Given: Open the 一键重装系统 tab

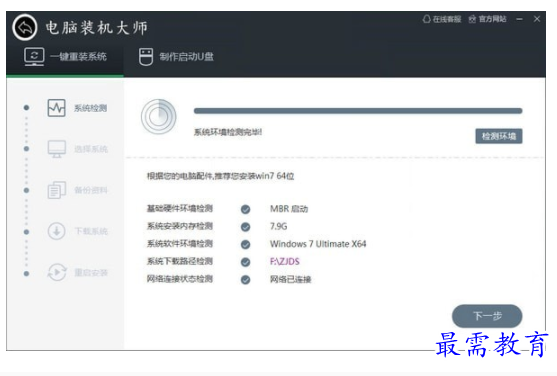Looking at the screenshot, I should coord(65,57).
